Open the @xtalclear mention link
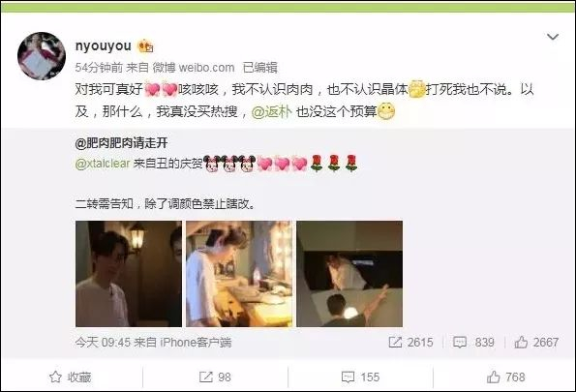Image resolution: width=576 pixels, height=392 pixels. 103,164
